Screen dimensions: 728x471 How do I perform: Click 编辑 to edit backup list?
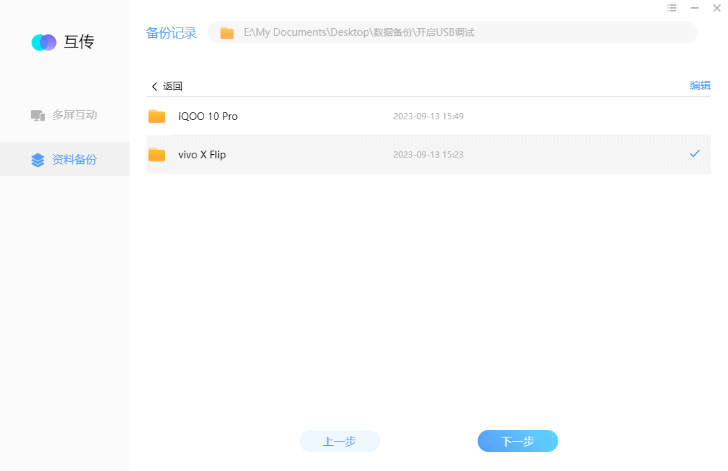click(700, 85)
